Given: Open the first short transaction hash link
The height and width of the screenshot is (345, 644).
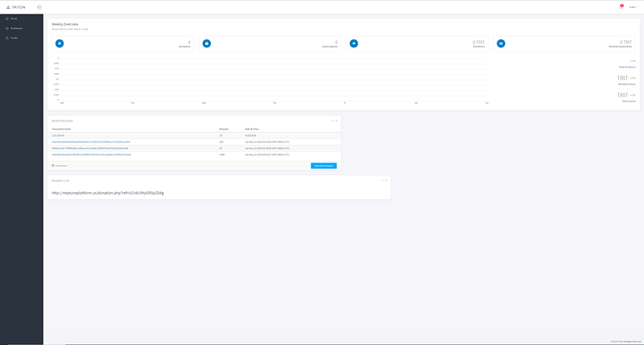Looking at the screenshot, I should click(x=58, y=135).
